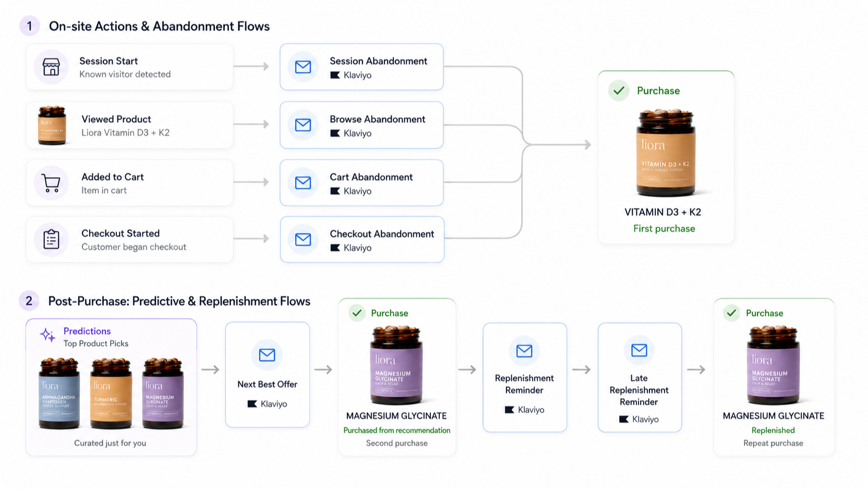Click the envelope icon in Cart Abandonment card

tap(303, 183)
